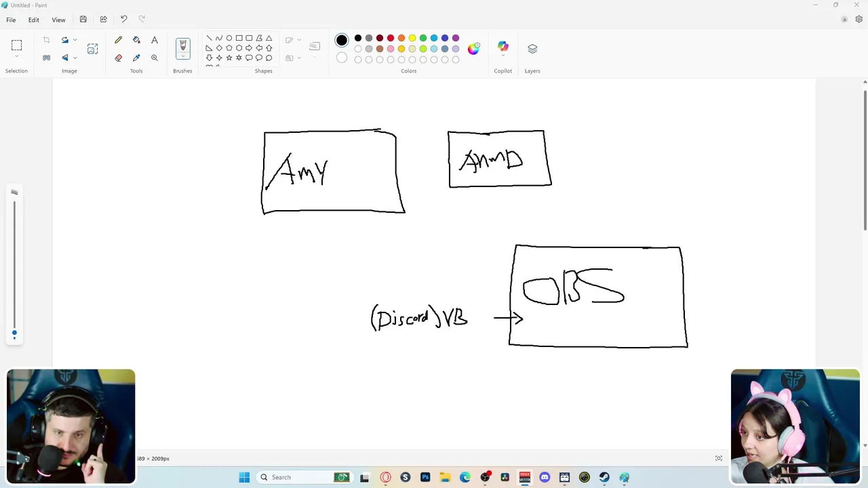This screenshot has width=868, height=488.
Task: Click the Rotate image icon
Action: click(x=65, y=40)
